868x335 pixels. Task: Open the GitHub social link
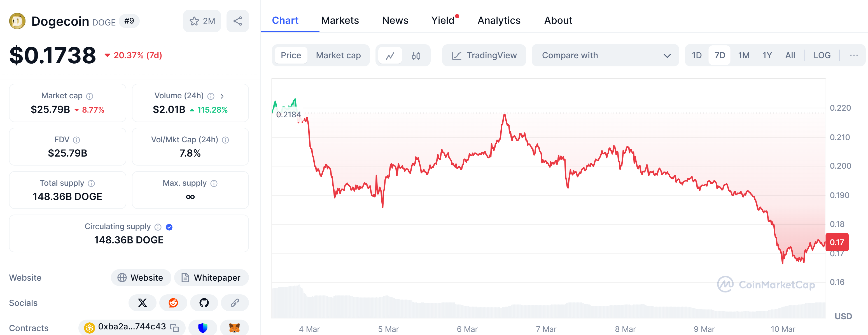point(204,303)
